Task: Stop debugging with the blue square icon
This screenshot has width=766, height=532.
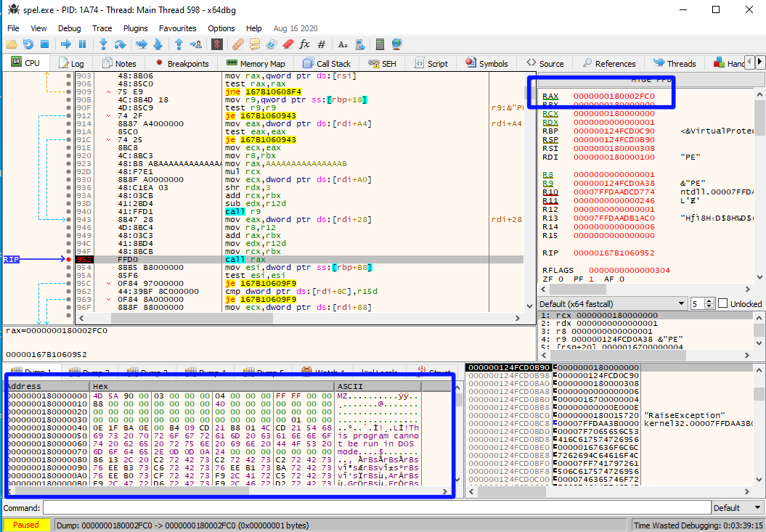Action: coord(44,44)
